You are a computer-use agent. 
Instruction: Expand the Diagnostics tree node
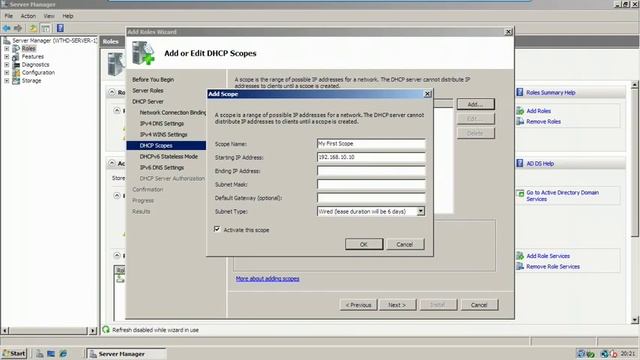click(7, 64)
